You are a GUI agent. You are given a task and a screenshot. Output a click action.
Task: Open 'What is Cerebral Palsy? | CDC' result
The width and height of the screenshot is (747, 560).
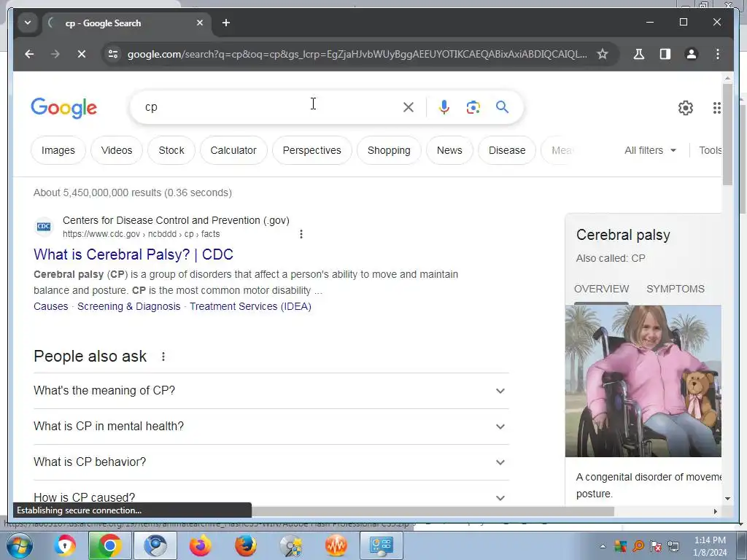[133, 254]
